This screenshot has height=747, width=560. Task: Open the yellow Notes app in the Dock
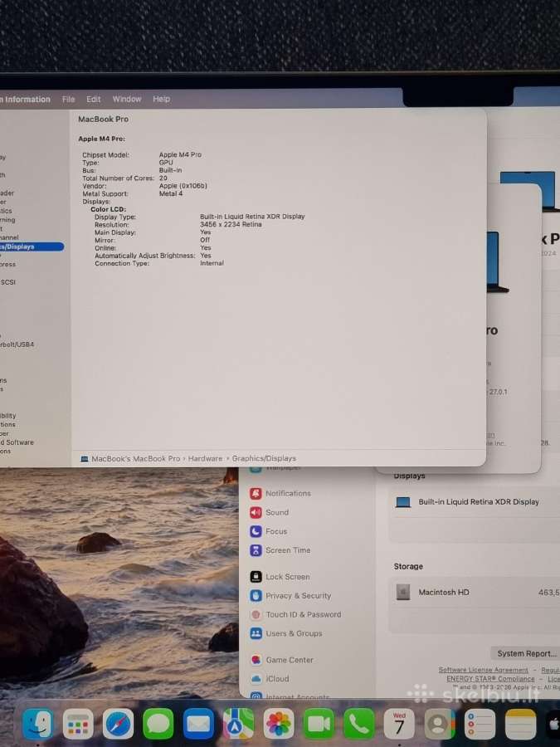[520, 724]
